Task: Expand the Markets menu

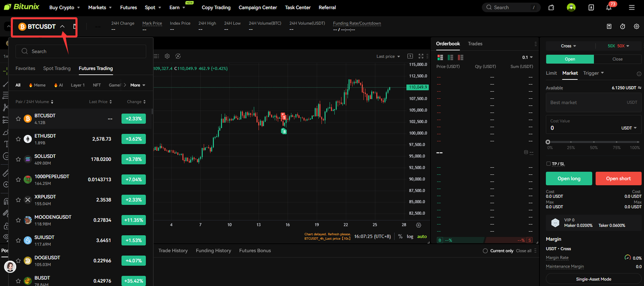Action: pos(100,8)
